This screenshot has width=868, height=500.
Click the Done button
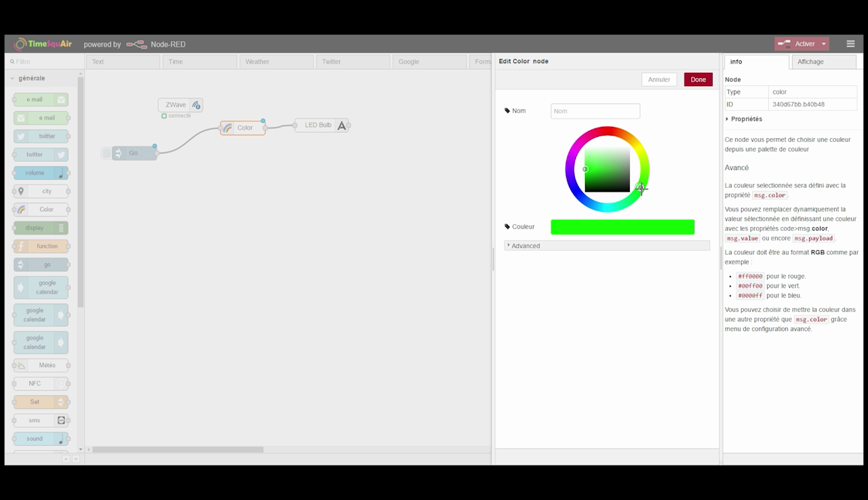coord(698,79)
